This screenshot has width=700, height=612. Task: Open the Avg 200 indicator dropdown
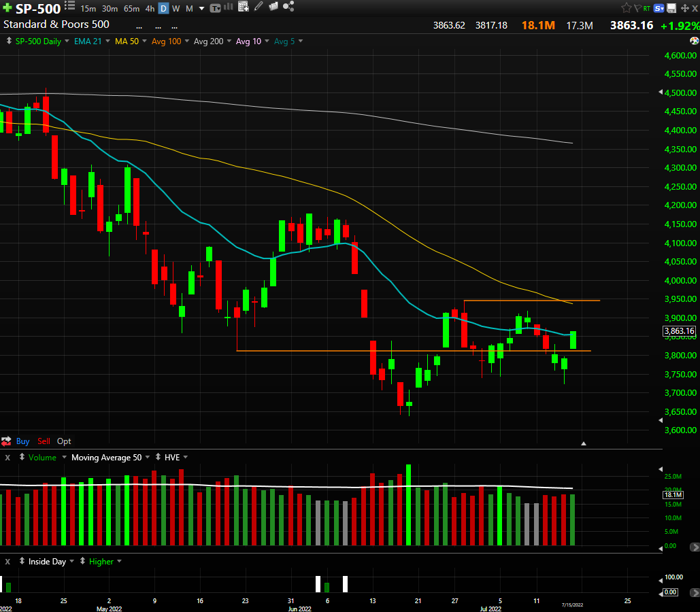coord(229,41)
